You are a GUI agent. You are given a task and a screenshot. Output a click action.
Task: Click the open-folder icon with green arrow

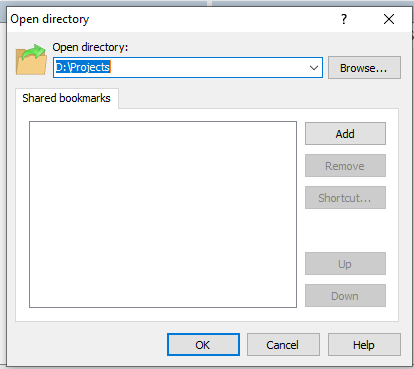[31, 60]
